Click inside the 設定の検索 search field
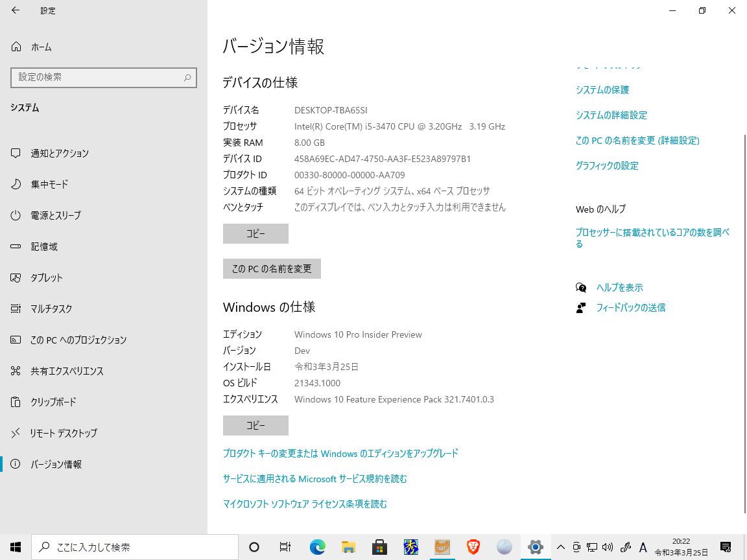 coord(104,77)
